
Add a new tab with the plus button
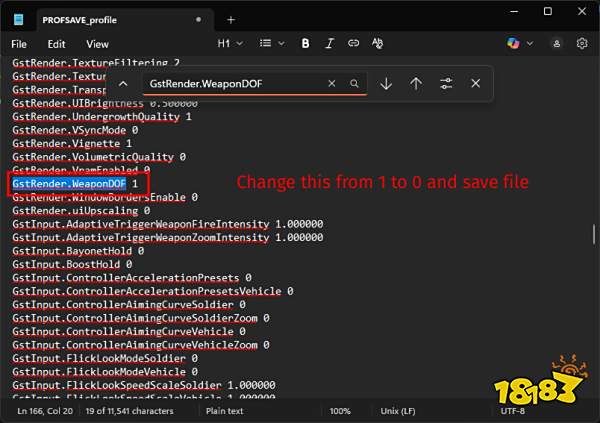pyautogui.click(x=231, y=18)
